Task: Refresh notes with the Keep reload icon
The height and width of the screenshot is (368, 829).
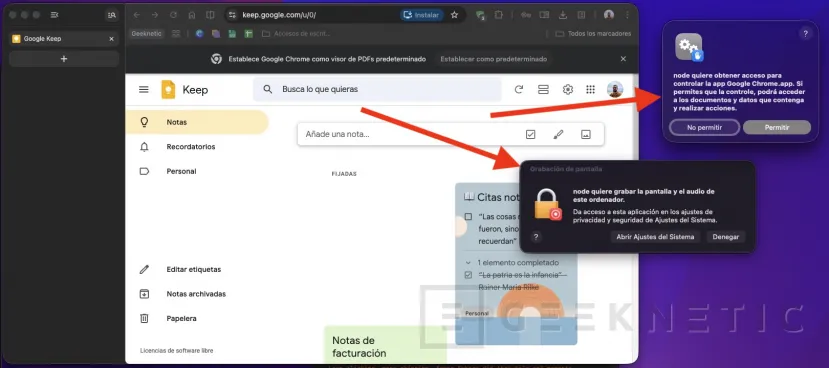Action: [x=519, y=90]
